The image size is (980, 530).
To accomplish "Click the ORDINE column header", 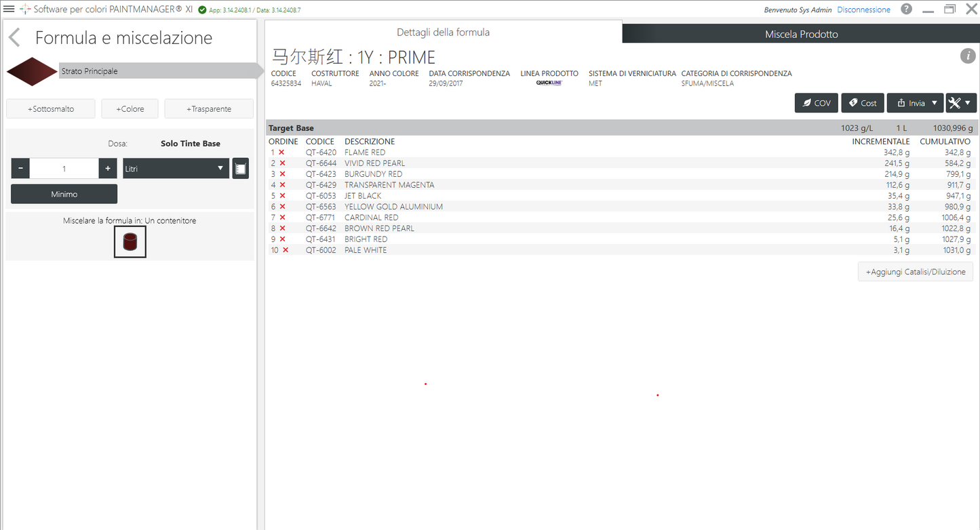I will (x=283, y=142).
